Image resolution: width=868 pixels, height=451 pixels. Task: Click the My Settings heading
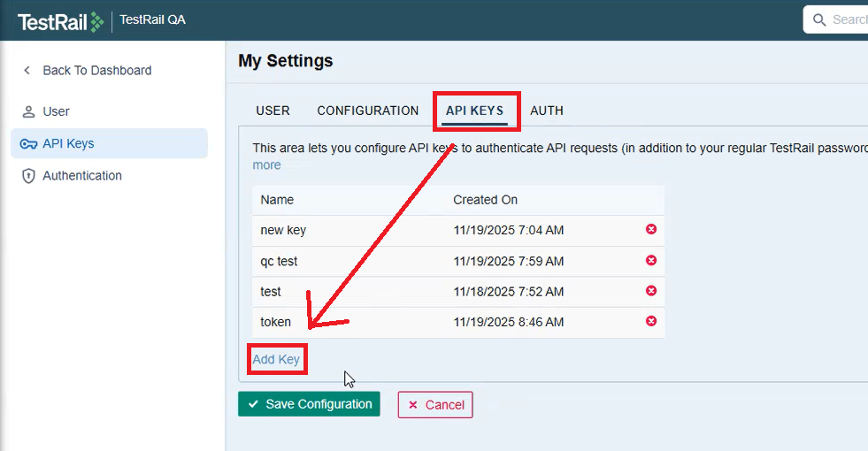[x=286, y=60]
